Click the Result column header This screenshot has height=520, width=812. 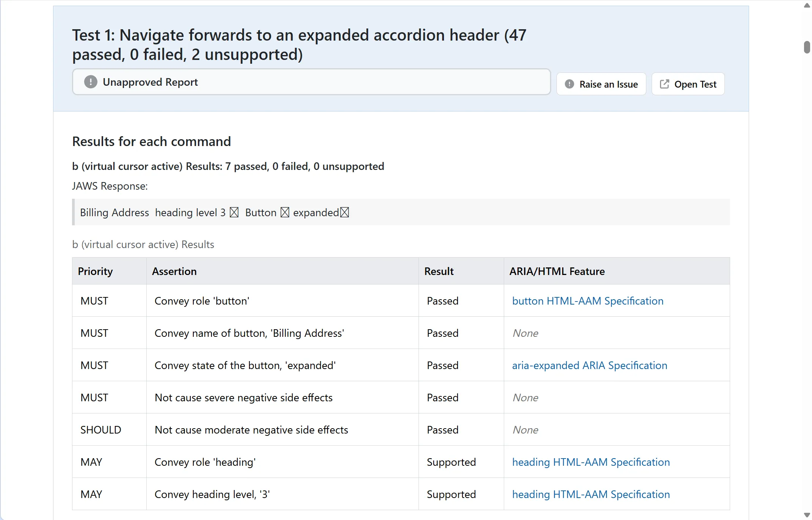[461, 271]
